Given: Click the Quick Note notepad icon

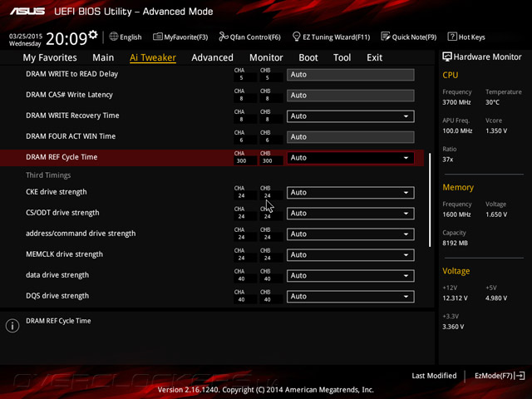Looking at the screenshot, I should pyautogui.click(x=386, y=37).
